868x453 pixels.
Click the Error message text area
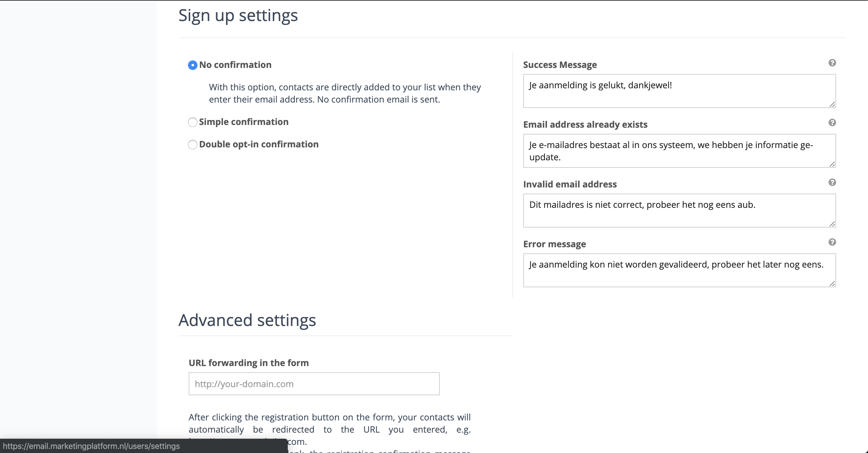coord(679,270)
